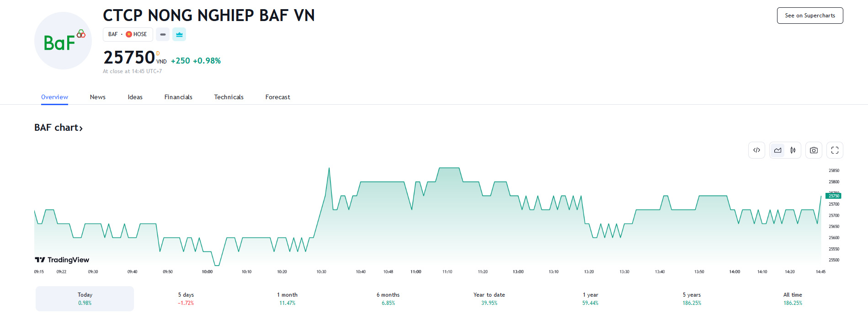868x325 pixels.
Task: Click the TradingView logo on chart
Action: 62,260
